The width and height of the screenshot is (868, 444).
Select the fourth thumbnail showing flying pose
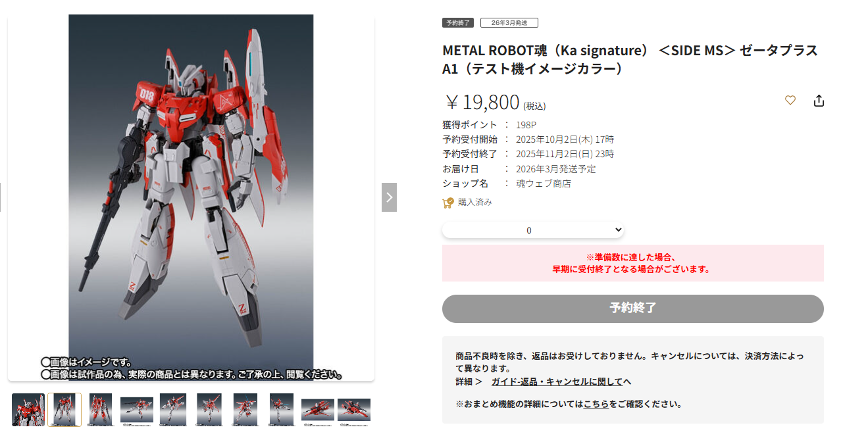coord(137,410)
